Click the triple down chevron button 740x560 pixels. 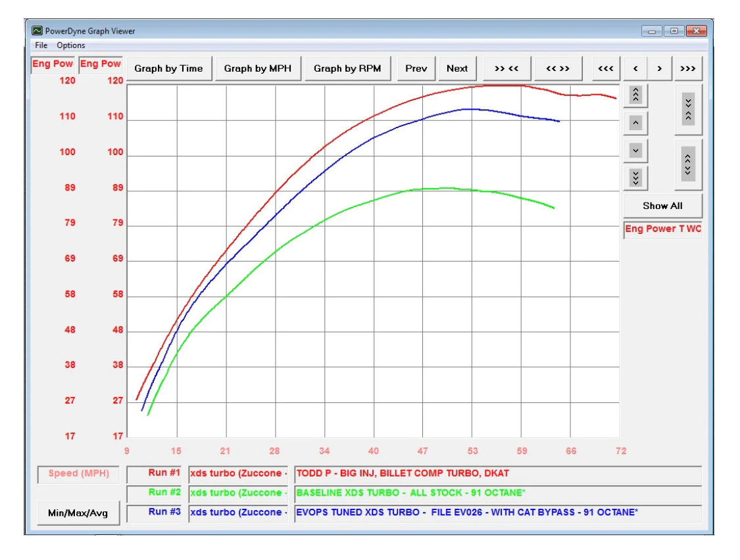pyautogui.click(x=635, y=177)
